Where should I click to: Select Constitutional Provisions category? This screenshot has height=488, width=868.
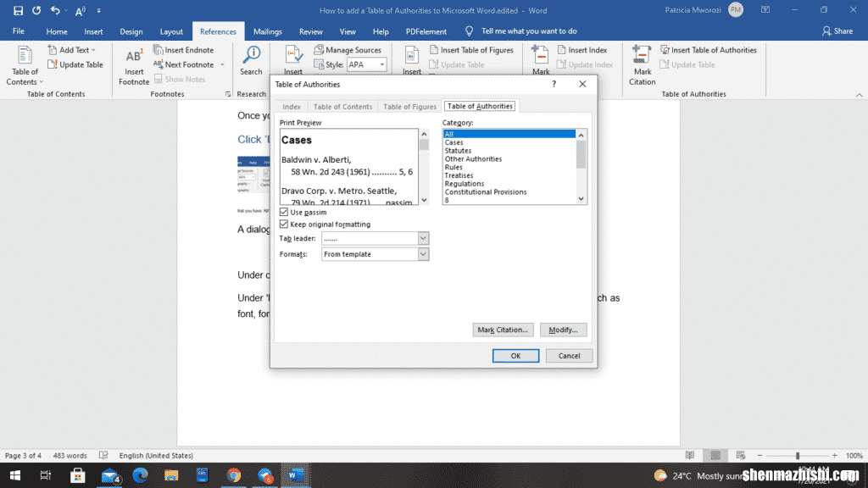pyautogui.click(x=486, y=192)
